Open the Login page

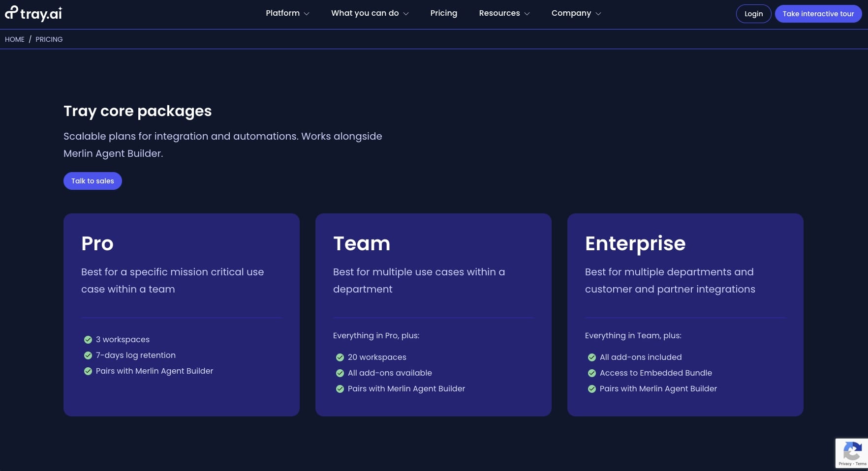click(753, 13)
